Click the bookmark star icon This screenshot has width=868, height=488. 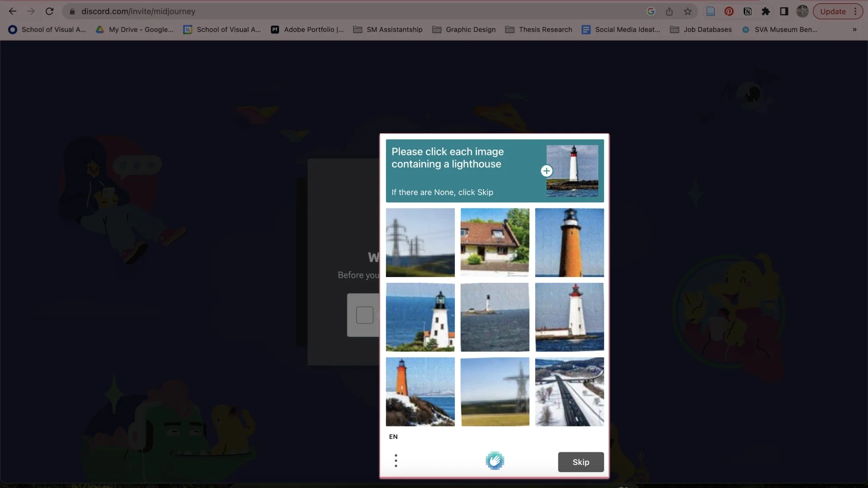pos(688,11)
